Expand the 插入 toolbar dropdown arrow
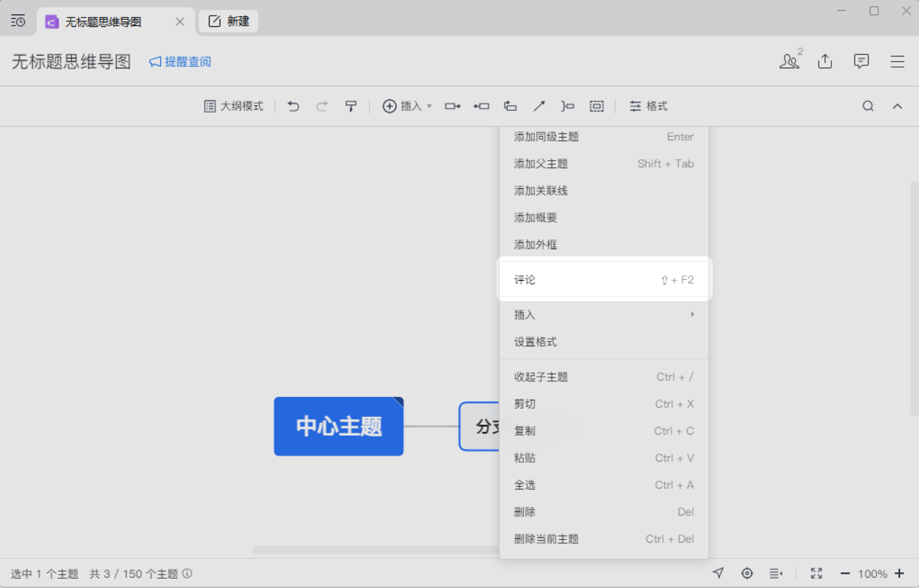This screenshot has height=588, width=919. (x=429, y=106)
